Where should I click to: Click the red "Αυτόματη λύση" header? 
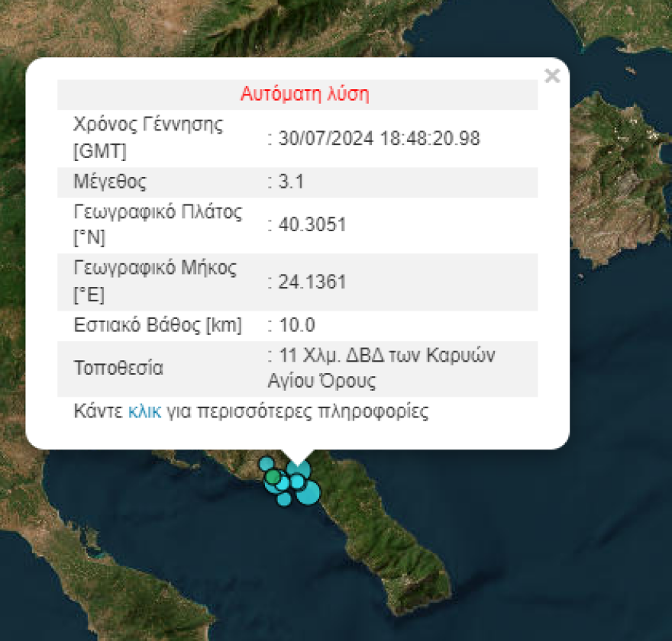tap(305, 95)
